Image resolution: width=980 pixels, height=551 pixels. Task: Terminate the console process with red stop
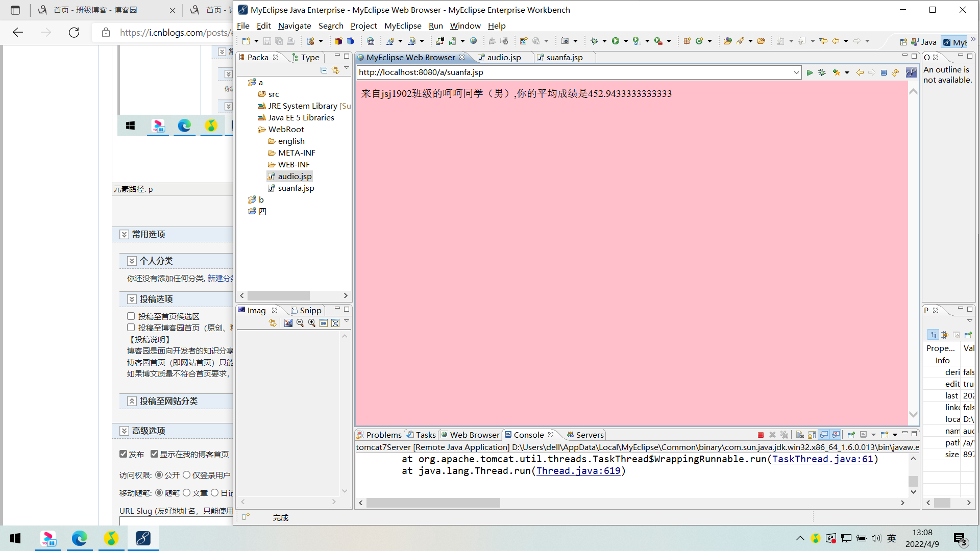[x=761, y=435]
